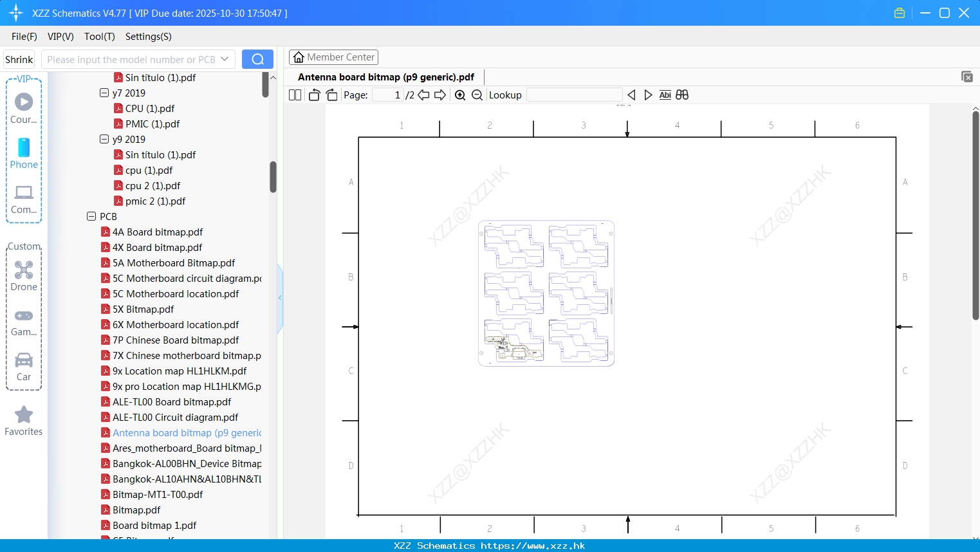Collapse the left sidebar handle

(280, 298)
